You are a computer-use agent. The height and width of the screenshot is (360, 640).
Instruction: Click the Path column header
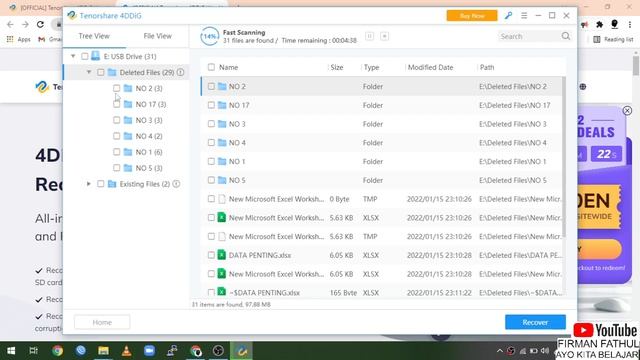click(x=487, y=67)
